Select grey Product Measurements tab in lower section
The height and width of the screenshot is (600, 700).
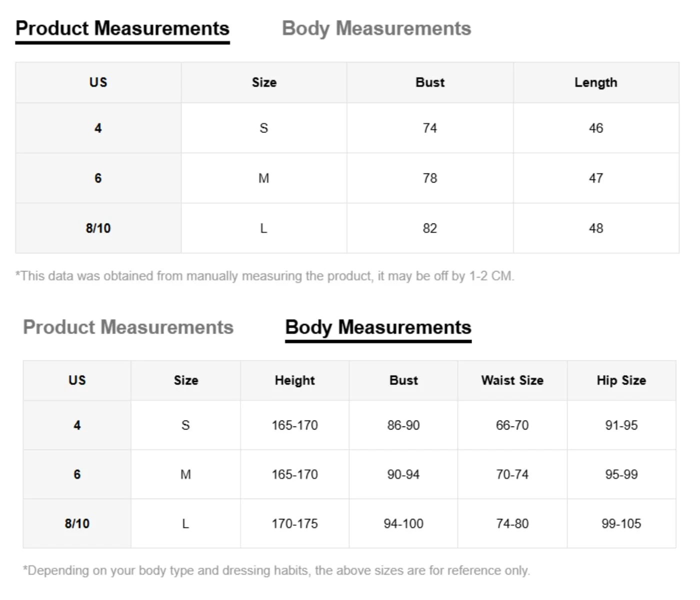pyautogui.click(x=128, y=327)
